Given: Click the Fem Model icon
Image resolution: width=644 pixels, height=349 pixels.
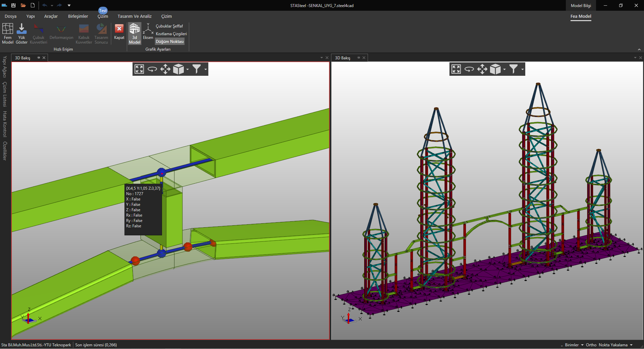Looking at the screenshot, I should pos(7,33).
